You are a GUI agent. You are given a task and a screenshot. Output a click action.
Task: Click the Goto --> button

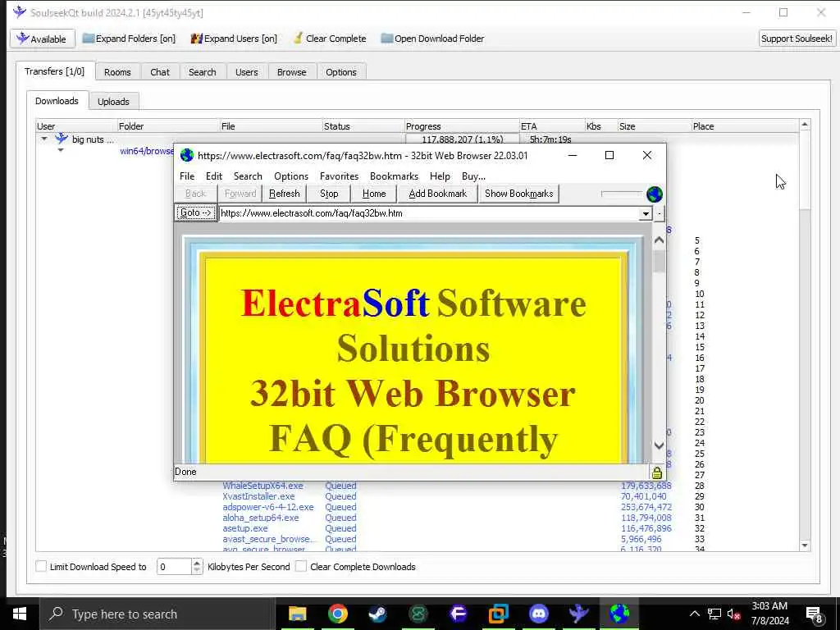pos(195,213)
